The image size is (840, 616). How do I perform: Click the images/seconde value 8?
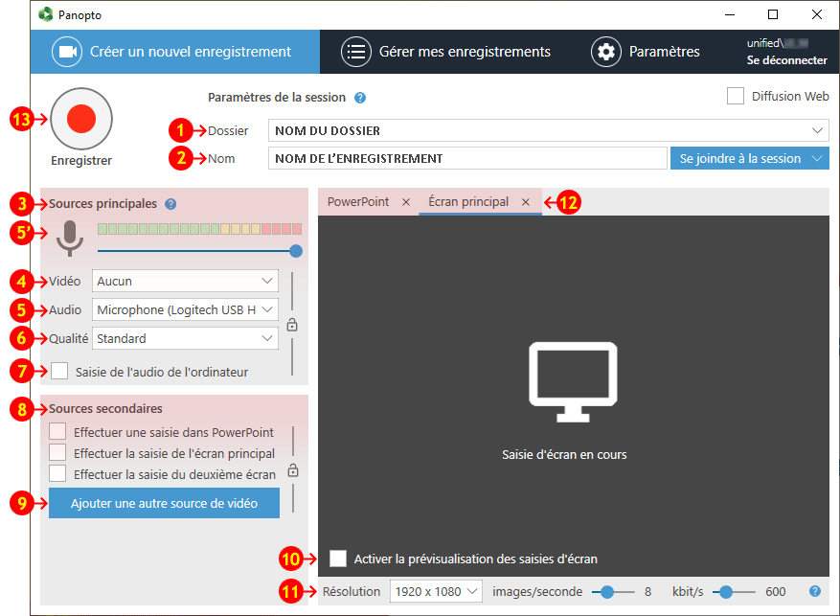(647, 592)
